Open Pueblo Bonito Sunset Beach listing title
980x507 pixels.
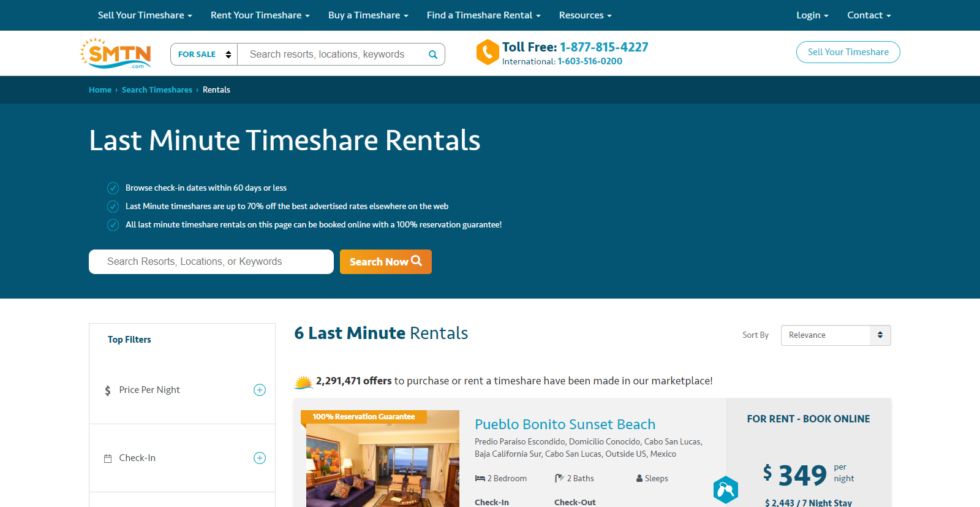click(565, 424)
